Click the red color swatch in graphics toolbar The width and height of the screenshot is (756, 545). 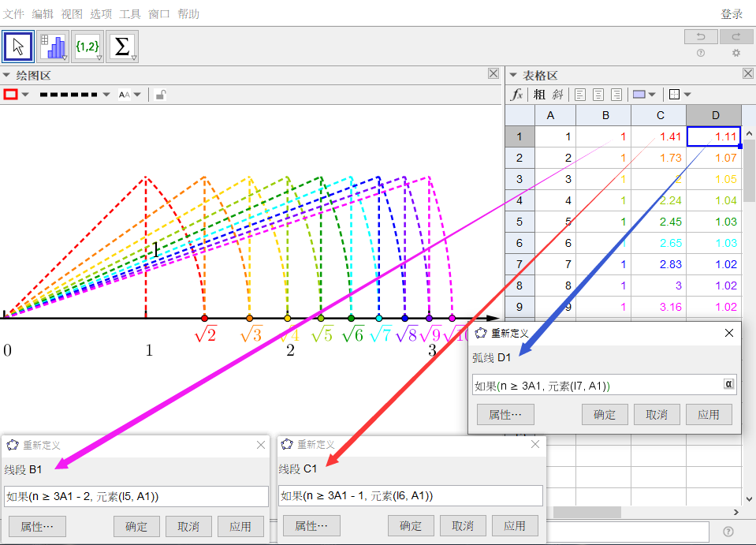10,95
